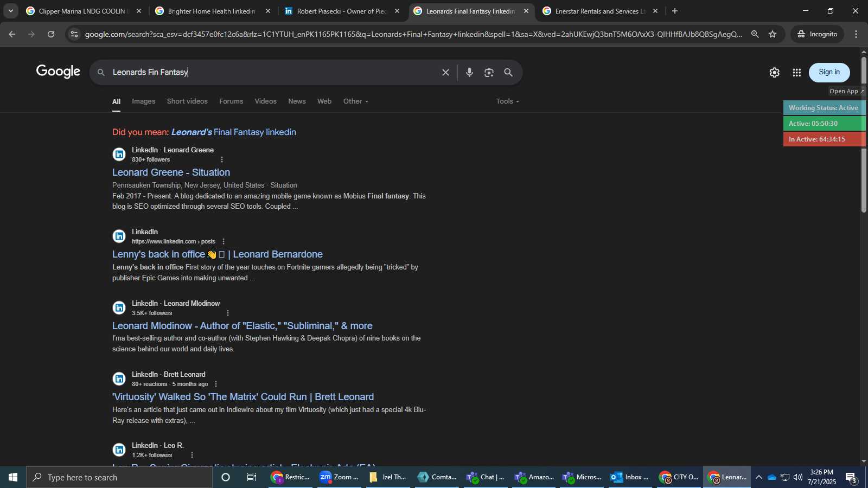Click the Active 05:50:30 timer bar

click(x=824, y=124)
